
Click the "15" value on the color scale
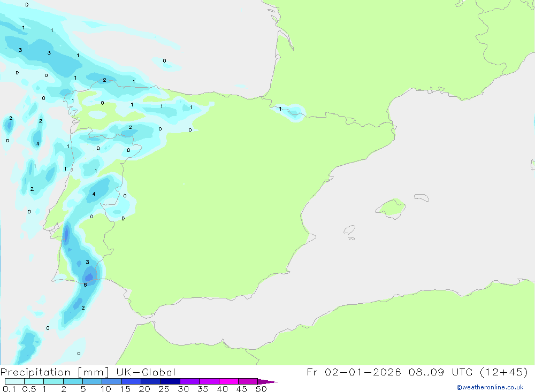tap(125, 389)
